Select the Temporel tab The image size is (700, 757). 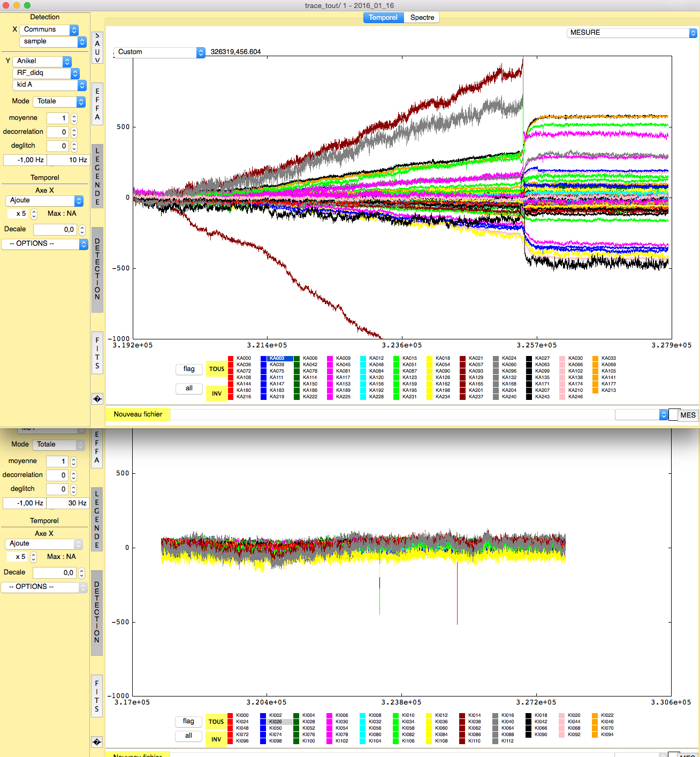coord(383,18)
